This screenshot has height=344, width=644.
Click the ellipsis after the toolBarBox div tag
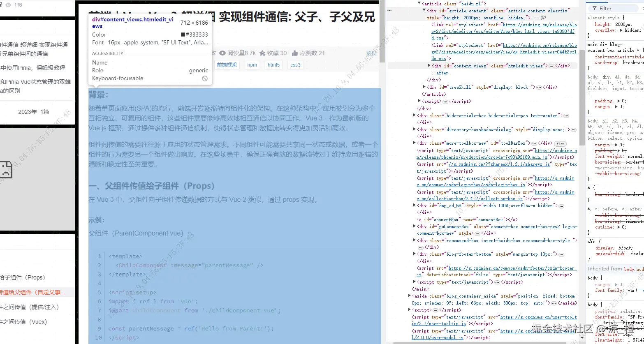(x=533, y=143)
